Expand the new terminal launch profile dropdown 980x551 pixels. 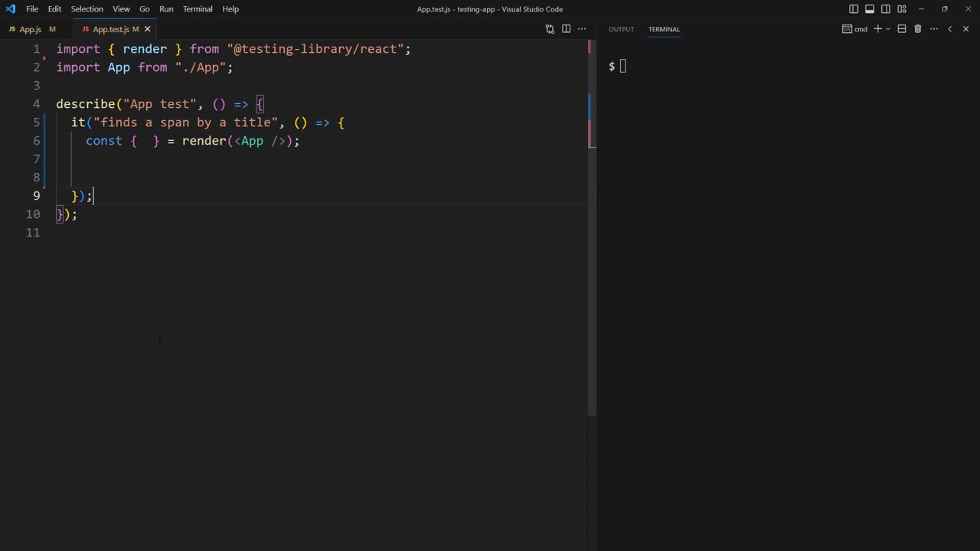[888, 29]
